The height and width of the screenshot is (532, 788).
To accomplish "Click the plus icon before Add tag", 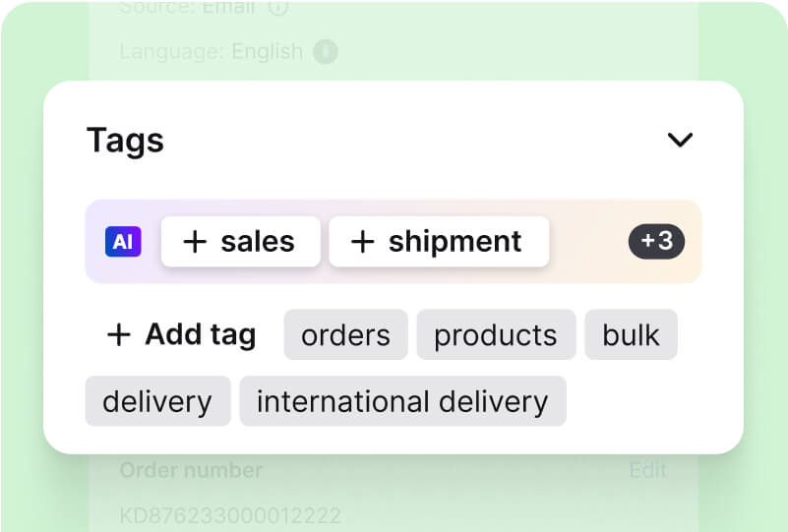I will (x=119, y=335).
